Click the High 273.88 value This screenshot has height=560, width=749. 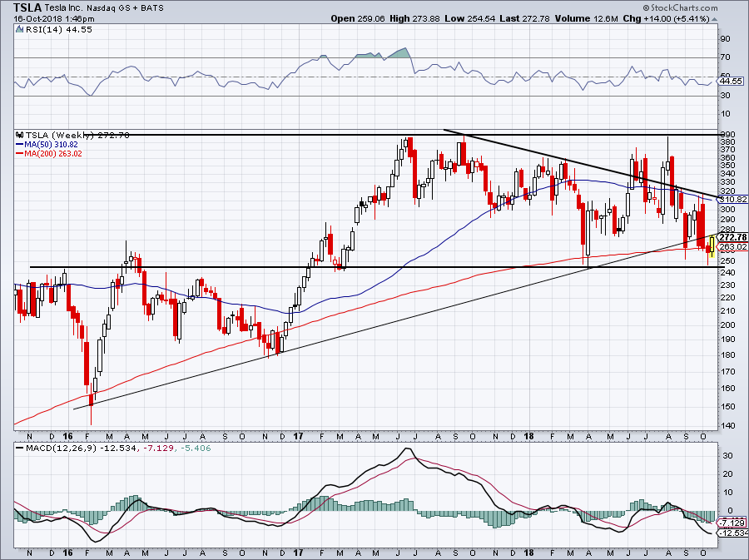(x=414, y=18)
